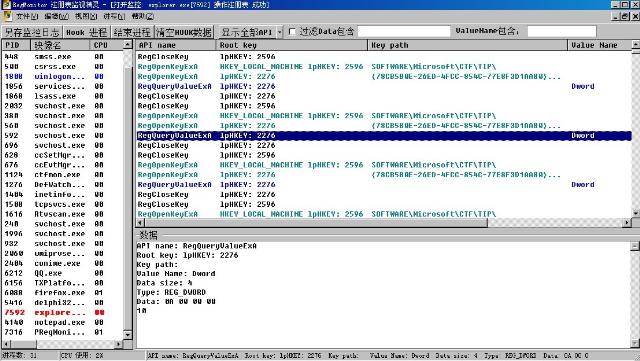640x361 pixels.
Task: Click the API list horizontal scrollbar thumb
Action: [316, 223]
